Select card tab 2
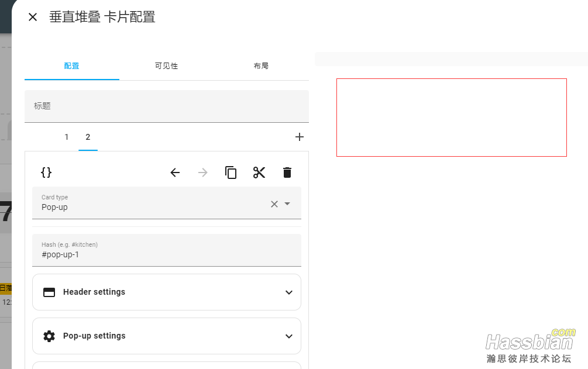Image resolution: width=588 pixels, height=369 pixels. click(88, 137)
